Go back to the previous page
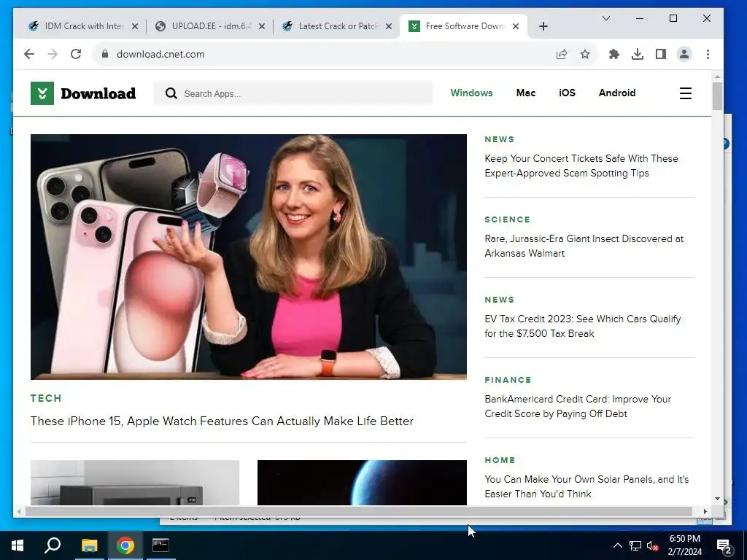 (29, 54)
